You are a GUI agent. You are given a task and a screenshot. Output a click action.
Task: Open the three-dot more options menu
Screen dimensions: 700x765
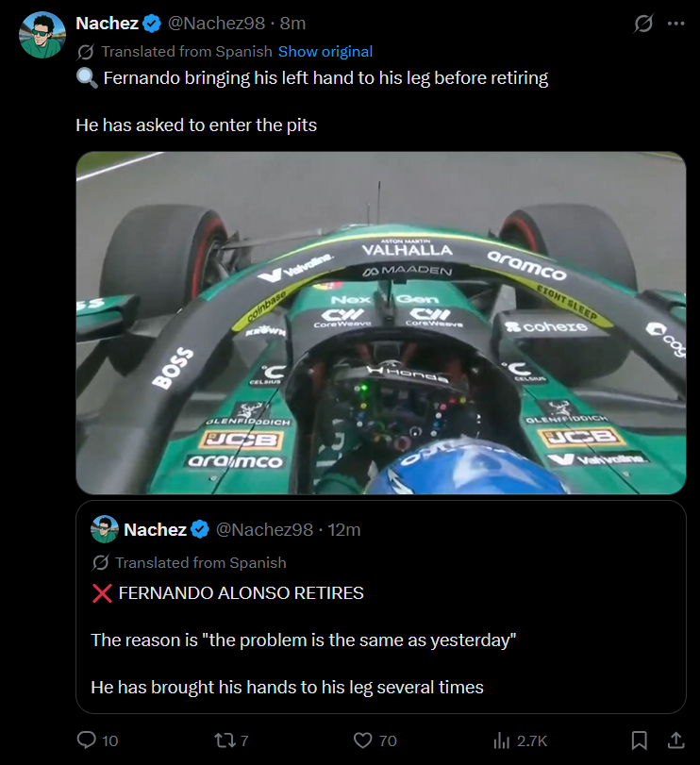tap(675, 23)
